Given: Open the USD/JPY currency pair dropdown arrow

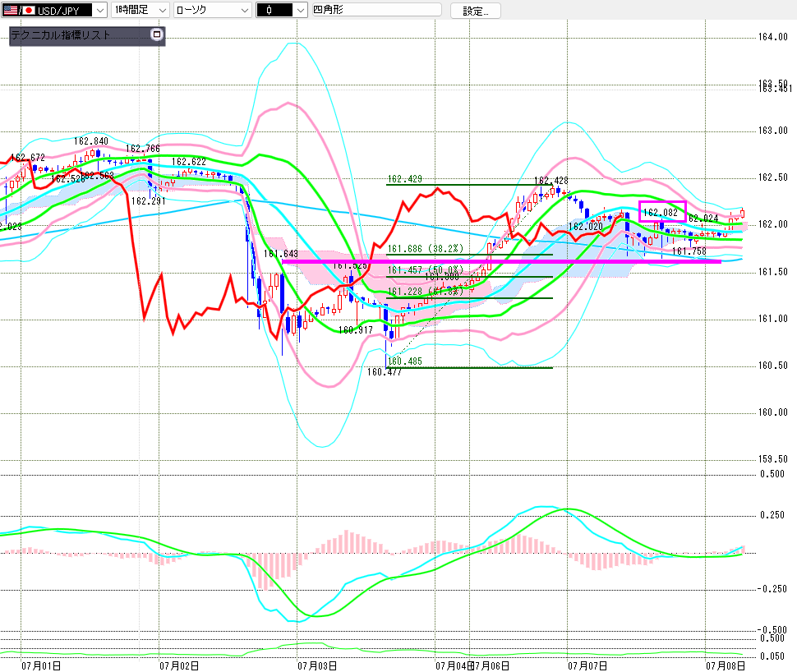Looking at the screenshot, I should pos(100,10).
